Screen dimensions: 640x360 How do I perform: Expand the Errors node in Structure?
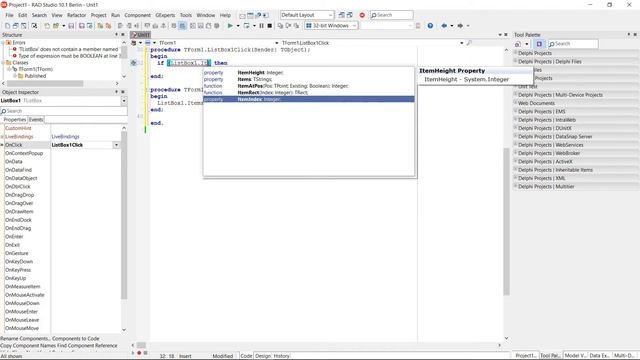pos(3,42)
